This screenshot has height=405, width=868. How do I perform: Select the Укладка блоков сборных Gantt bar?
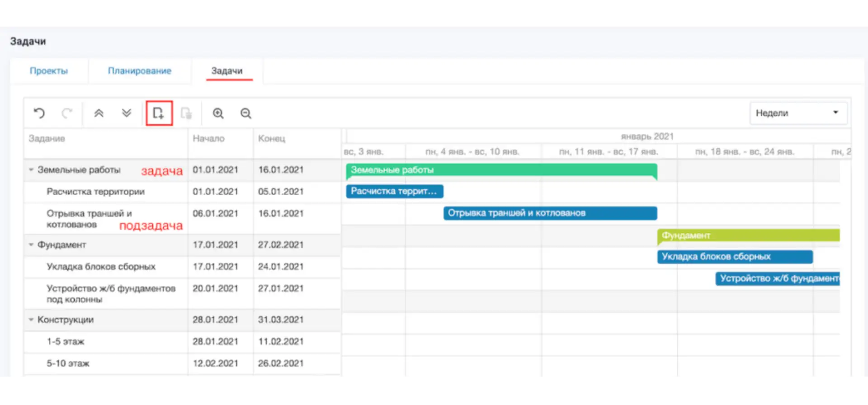tap(735, 257)
